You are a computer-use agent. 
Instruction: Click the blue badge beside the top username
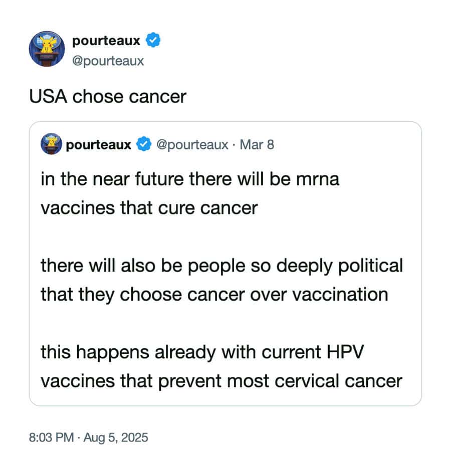[x=153, y=41]
